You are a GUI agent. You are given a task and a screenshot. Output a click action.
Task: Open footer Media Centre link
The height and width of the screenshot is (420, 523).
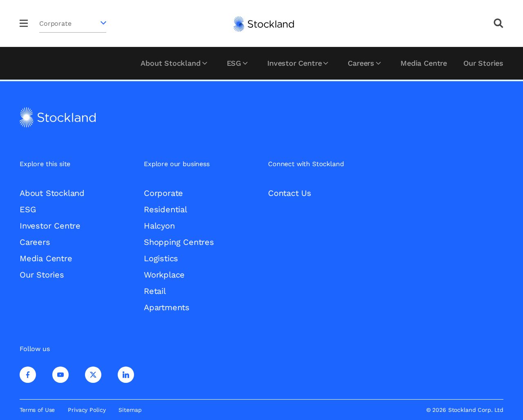(46, 258)
